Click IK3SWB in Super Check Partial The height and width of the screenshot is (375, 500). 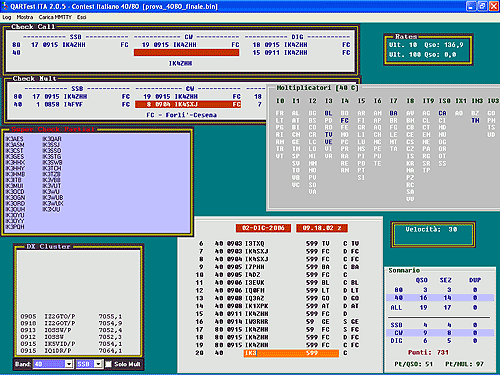tap(52, 163)
